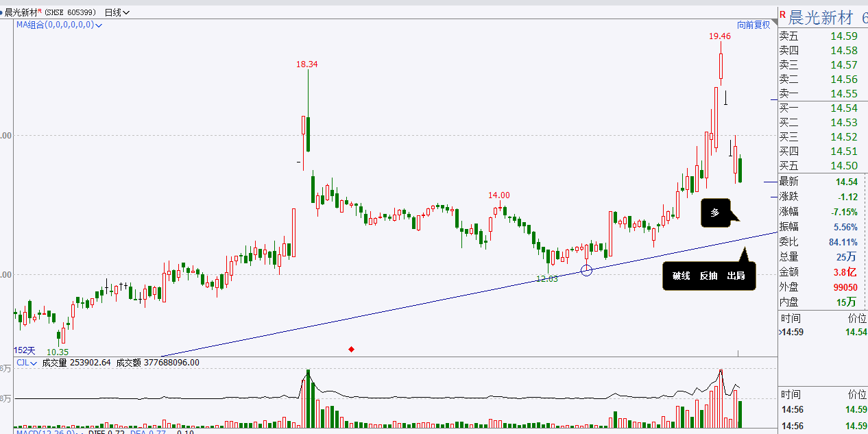The image size is (868, 434).
Task: Open the CJL indicator dropdown
Action: click(x=27, y=362)
